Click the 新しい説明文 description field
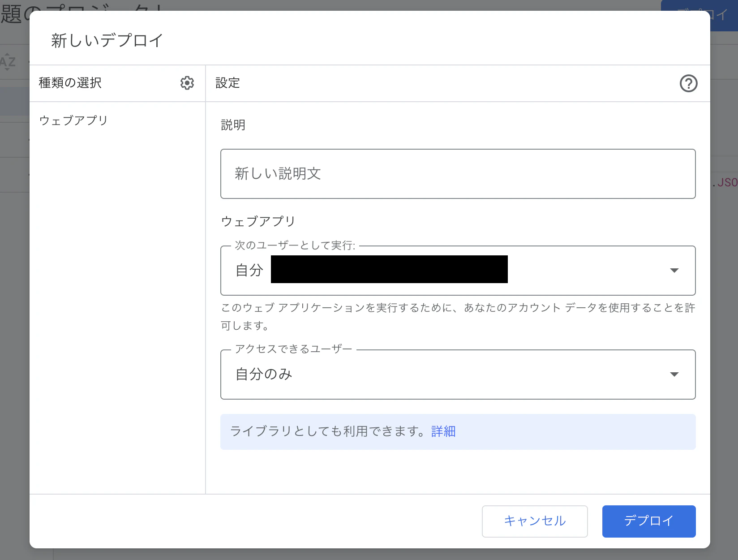The height and width of the screenshot is (560, 738). point(457,174)
